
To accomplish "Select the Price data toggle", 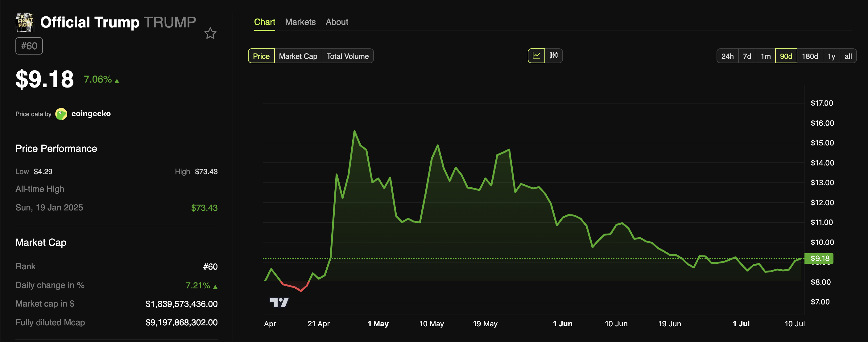I will (x=261, y=56).
